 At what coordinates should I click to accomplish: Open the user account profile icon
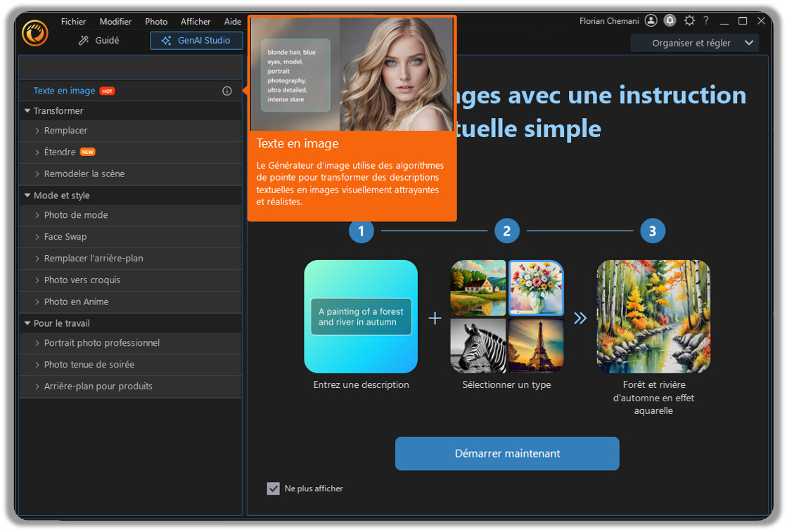[x=650, y=20]
